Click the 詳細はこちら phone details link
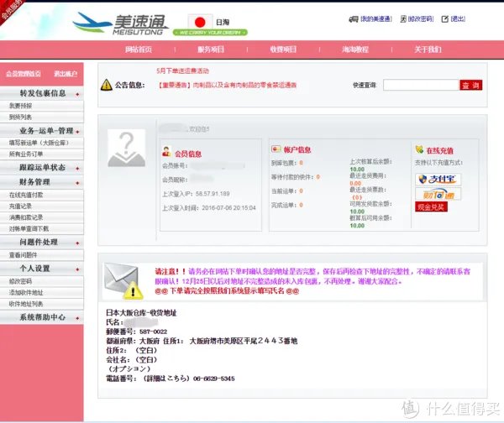 click(166, 379)
